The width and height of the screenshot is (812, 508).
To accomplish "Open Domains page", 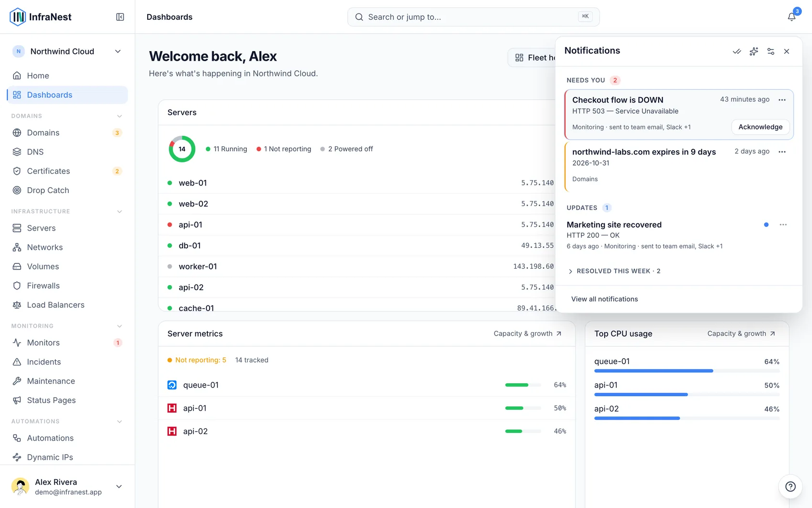I will [x=67, y=133].
